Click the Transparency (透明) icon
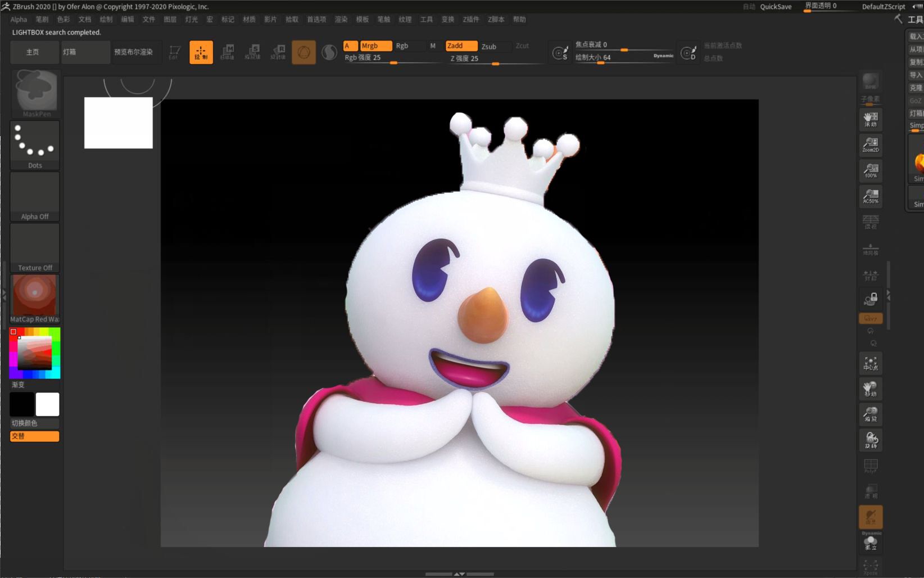The height and width of the screenshot is (578, 924). 871,491
